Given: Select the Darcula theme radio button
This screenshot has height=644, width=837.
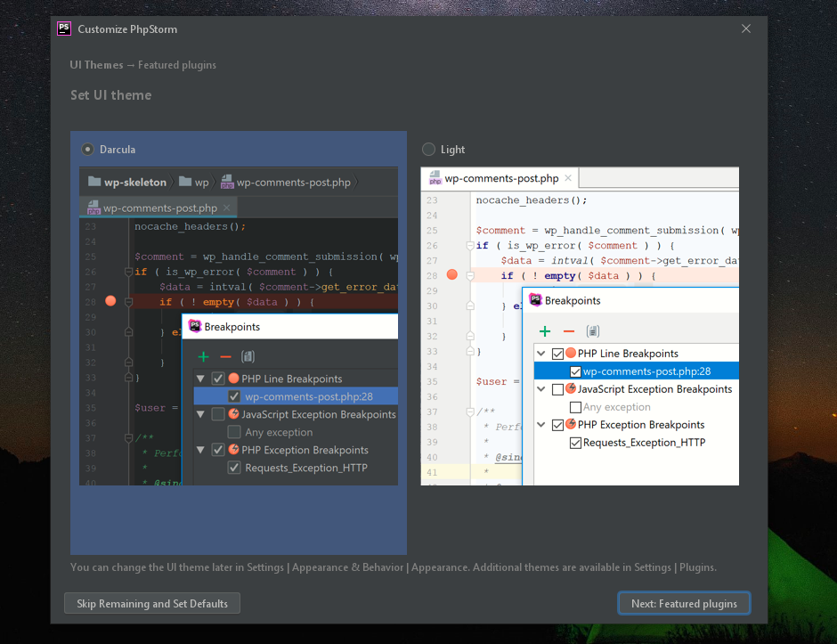Looking at the screenshot, I should click(x=87, y=150).
